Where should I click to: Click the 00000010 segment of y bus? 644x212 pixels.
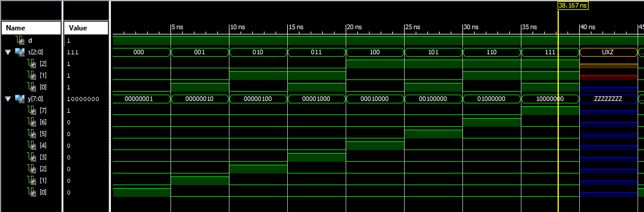point(200,99)
